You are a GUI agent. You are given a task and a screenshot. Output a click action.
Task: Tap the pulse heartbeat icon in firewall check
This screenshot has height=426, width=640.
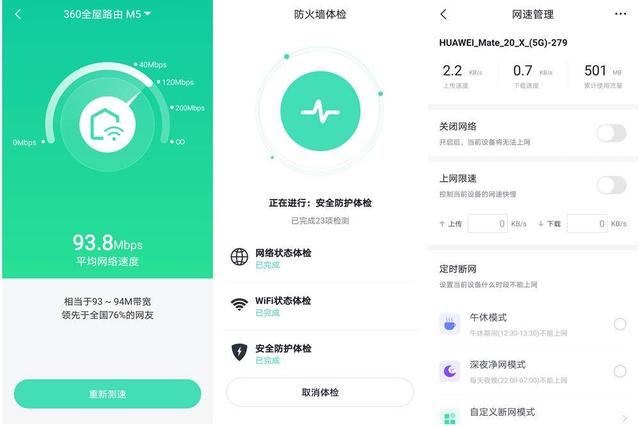320,111
